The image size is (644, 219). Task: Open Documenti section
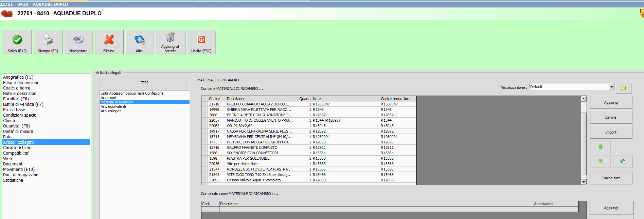[46, 164]
